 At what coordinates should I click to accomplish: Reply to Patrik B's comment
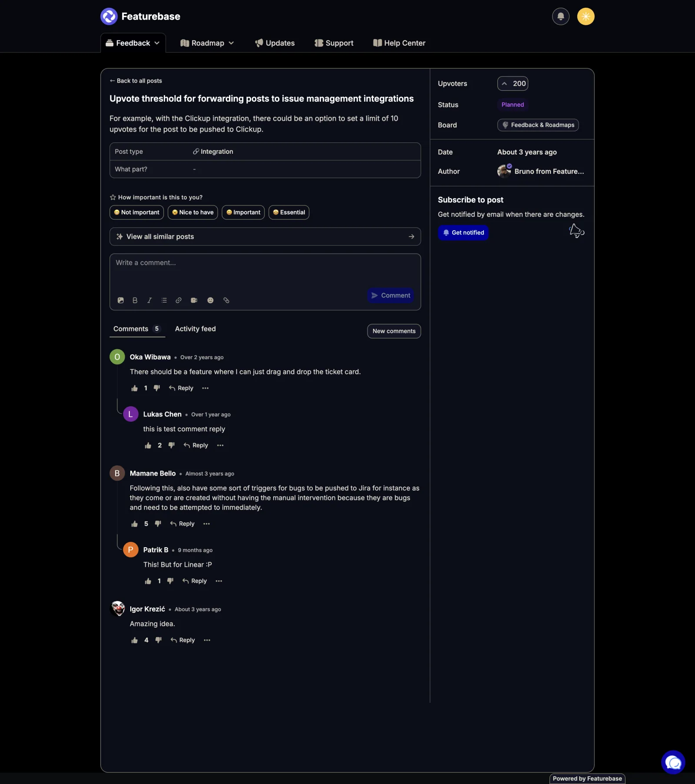pos(195,581)
